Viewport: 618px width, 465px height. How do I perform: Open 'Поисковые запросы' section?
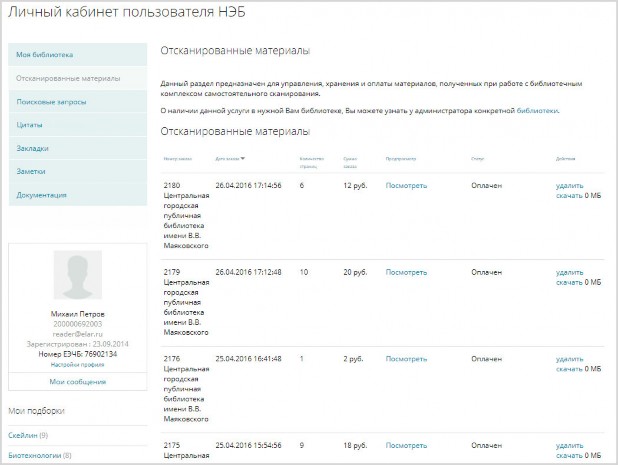click(x=78, y=102)
